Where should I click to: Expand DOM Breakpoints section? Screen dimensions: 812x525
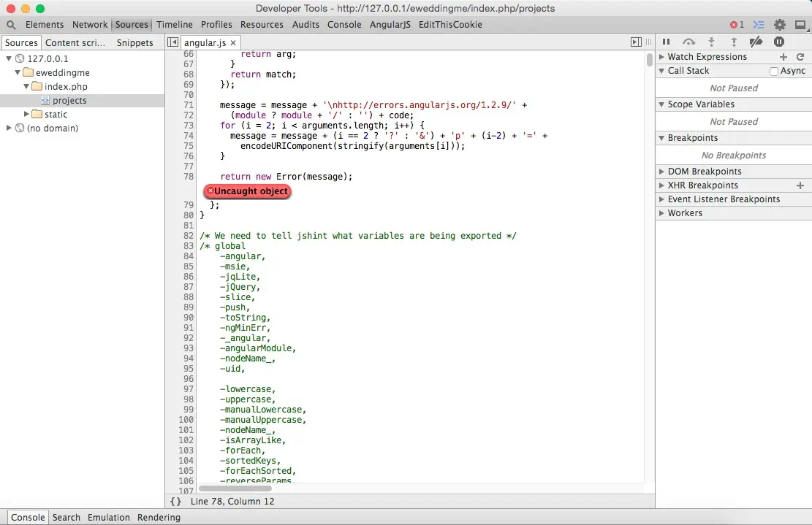[x=661, y=171]
